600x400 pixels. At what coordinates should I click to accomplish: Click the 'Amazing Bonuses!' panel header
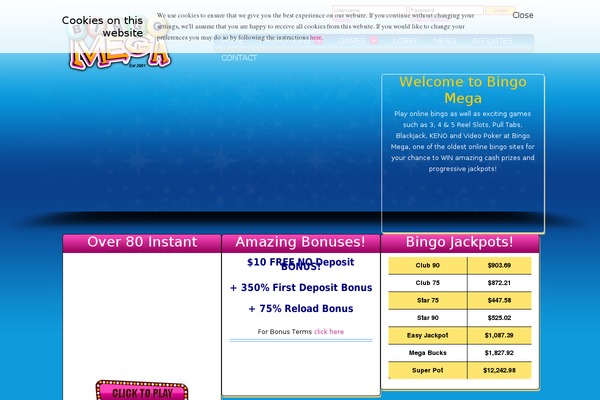click(300, 243)
